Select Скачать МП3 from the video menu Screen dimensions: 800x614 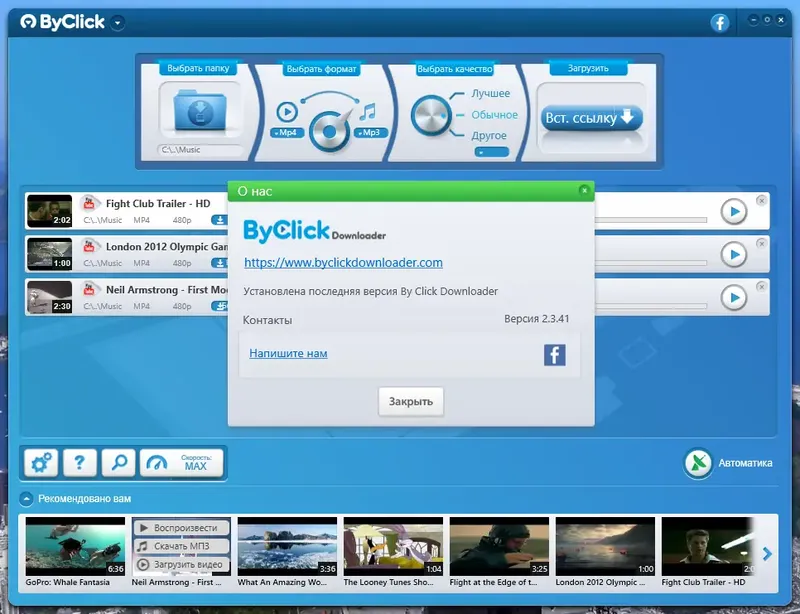[x=180, y=545]
